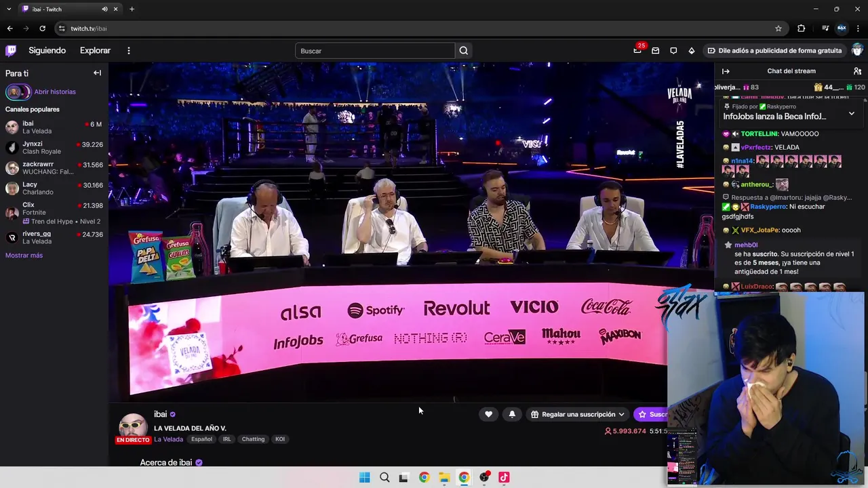
Task: Open TikTok app from taskbar
Action: click(504, 477)
